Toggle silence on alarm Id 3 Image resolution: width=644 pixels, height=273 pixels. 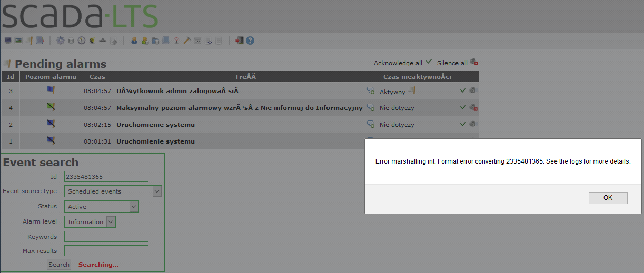[x=473, y=90]
